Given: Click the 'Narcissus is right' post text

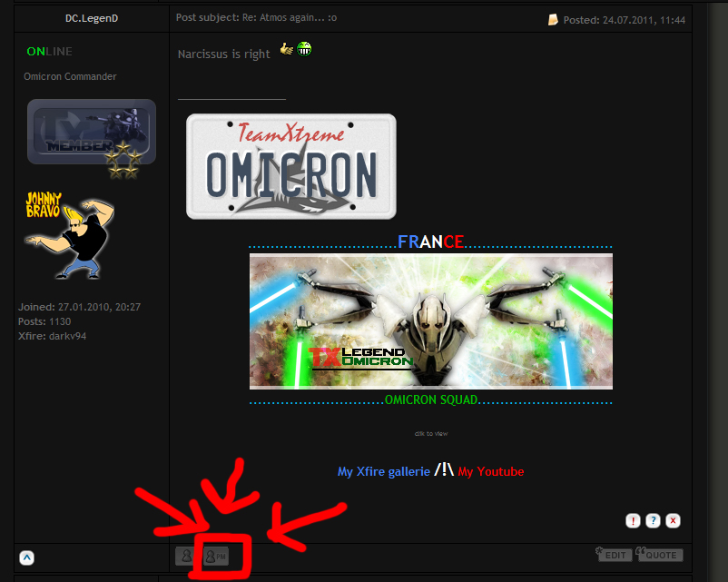Looking at the screenshot, I should (224, 54).
